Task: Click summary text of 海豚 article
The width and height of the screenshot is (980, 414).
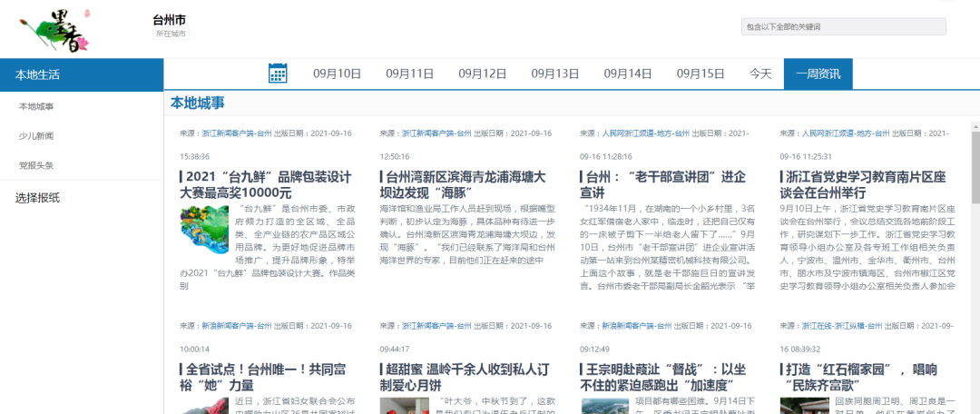Action: click(x=467, y=234)
